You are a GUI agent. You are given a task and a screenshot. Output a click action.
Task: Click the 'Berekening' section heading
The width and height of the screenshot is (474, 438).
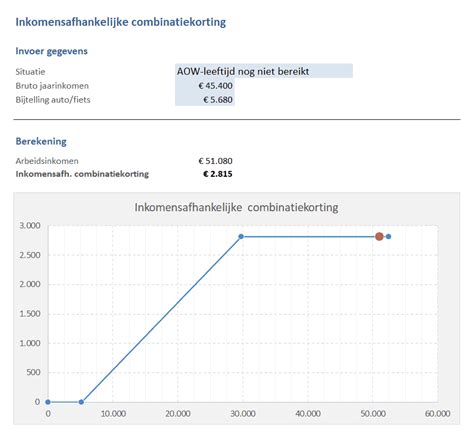41,141
